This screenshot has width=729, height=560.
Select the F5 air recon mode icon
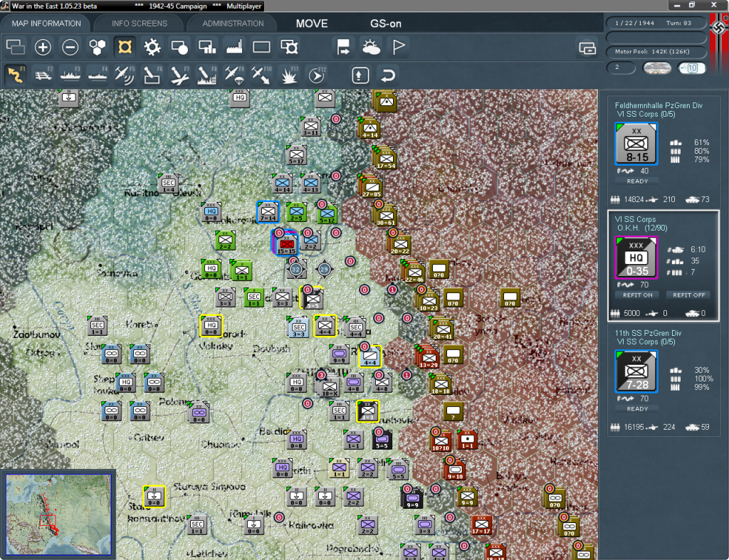point(125,75)
